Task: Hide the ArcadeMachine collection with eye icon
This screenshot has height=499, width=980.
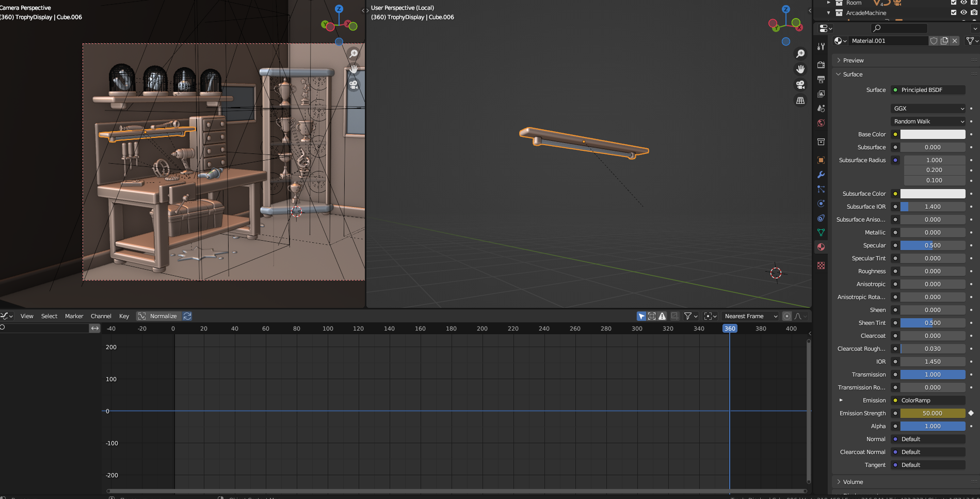Action: (x=963, y=12)
